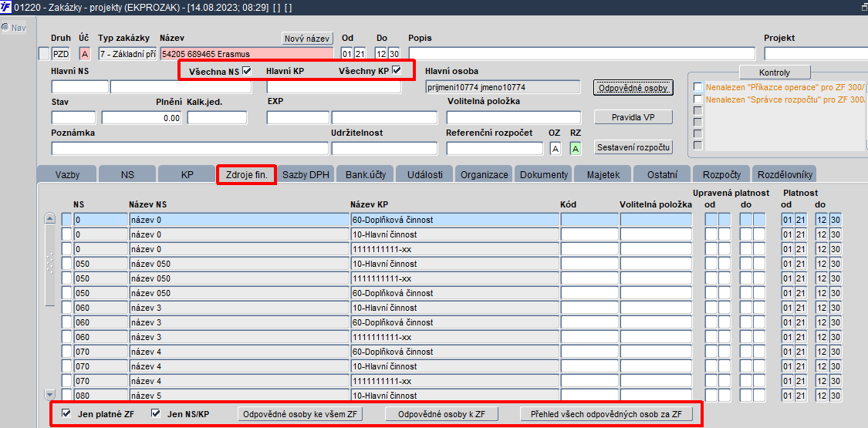Click the Druh field containing PZD
This screenshot has width=868, height=428.
(60, 54)
